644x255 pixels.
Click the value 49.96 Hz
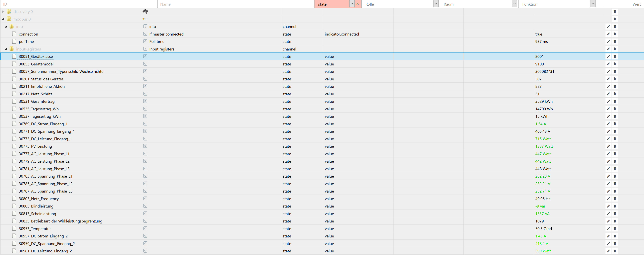pos(543,199)
